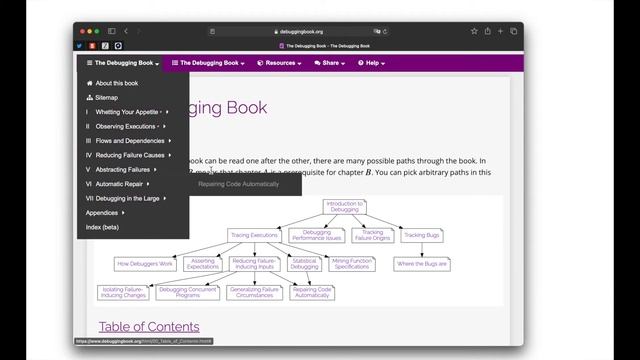Reload the page with the refresh icon
The width and height of the screenshot is (640, 360).
[385, 31]
